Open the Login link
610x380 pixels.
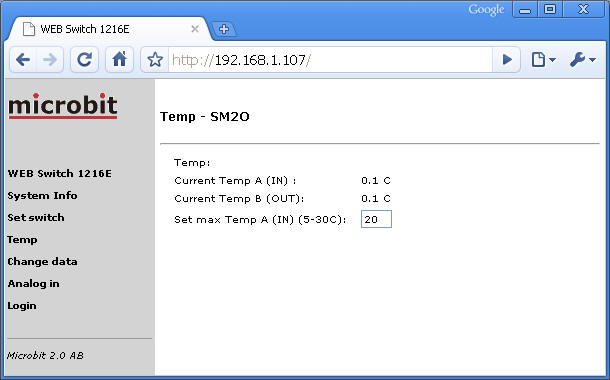point(22,306)
